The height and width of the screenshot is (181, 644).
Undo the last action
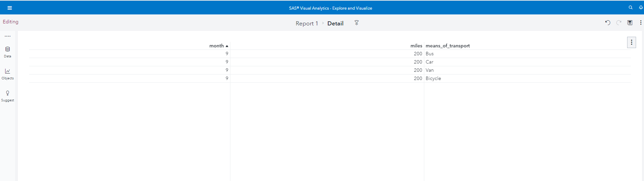[608, 23]
